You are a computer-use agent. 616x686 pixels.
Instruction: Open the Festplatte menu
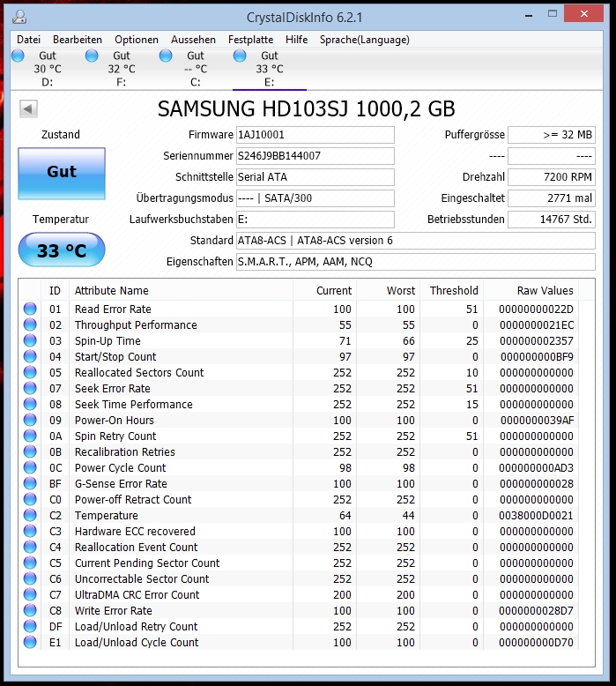pos(250,40)
